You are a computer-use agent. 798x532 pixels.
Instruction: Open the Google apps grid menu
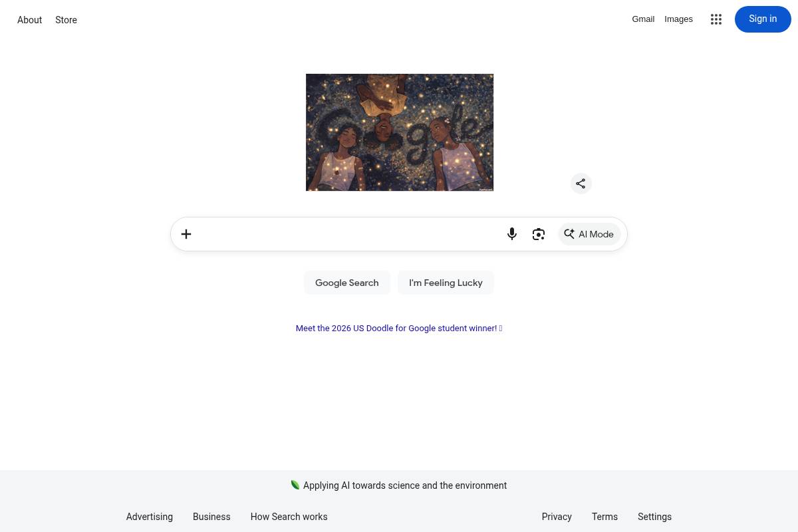click(716, 19)
